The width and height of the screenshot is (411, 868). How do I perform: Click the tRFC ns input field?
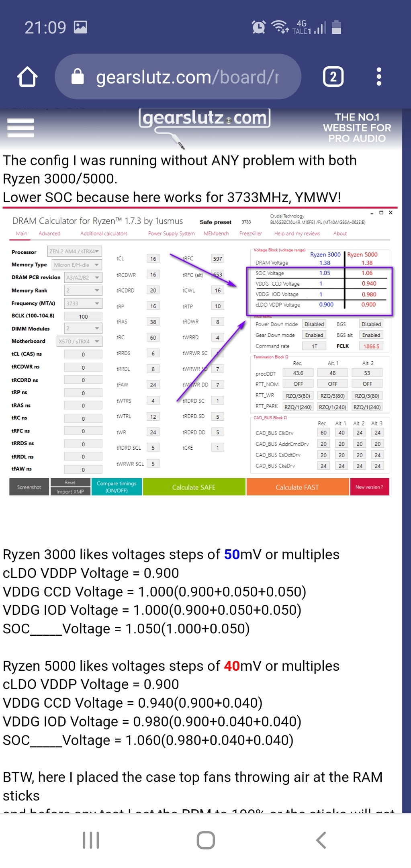click(x=83, y=431)
